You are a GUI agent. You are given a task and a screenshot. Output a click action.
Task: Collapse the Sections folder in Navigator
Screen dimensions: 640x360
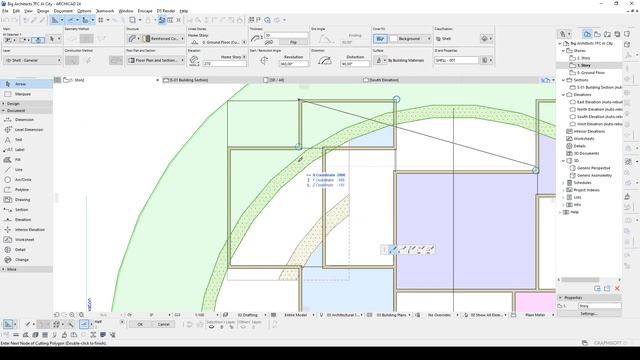coord(563,80)
